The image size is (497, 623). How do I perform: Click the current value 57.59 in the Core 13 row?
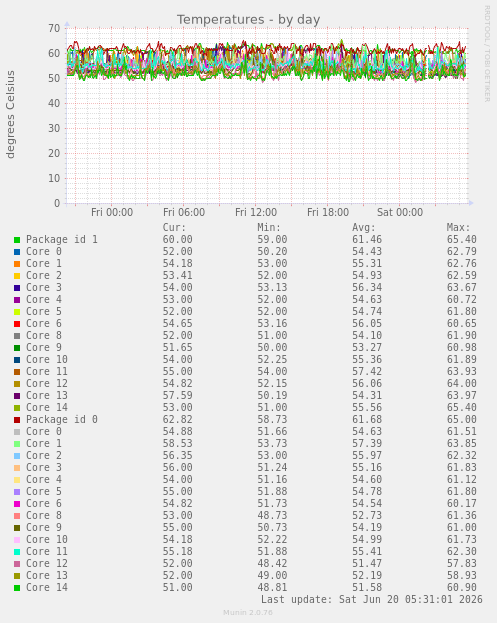pyautogui.click(x=178, y=396)
